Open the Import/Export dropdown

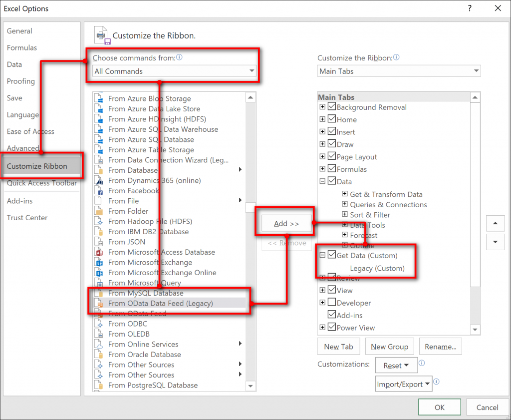(x=403, y=384)
